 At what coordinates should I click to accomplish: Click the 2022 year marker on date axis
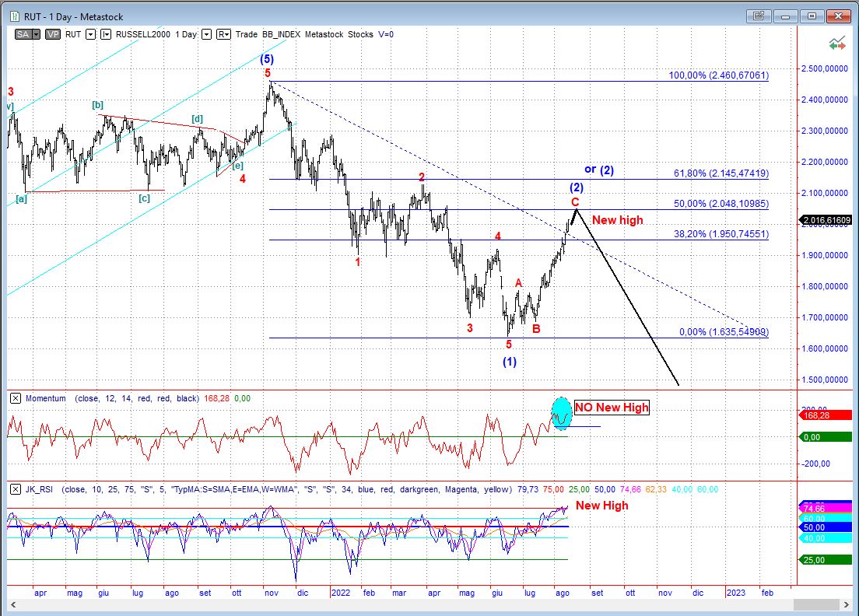click(x=341, y=593)
